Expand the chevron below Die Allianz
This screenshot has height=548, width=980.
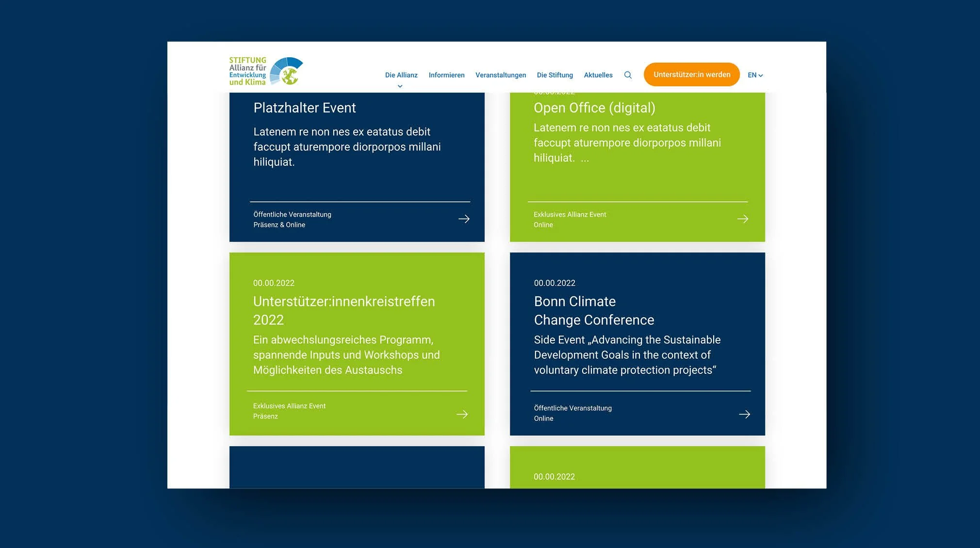click(x=400, y=86)
